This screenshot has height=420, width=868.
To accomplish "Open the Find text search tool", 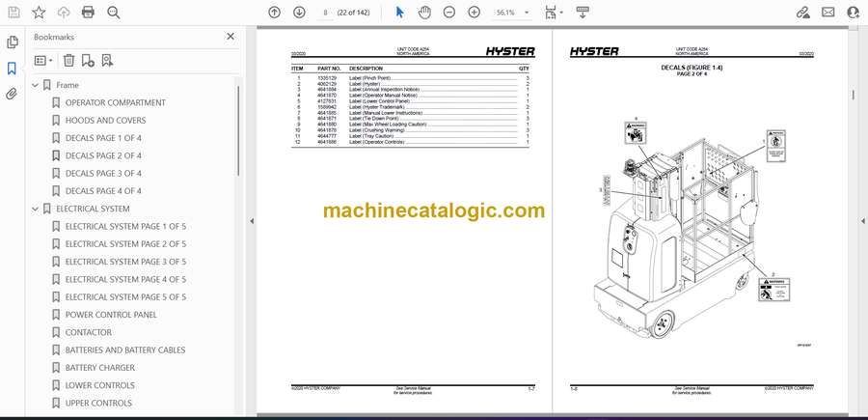I will click(x=114, y=13).
